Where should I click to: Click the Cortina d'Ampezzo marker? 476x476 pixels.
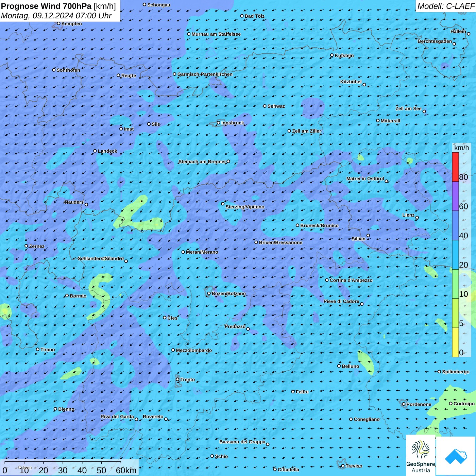click(x=327, y=280)
